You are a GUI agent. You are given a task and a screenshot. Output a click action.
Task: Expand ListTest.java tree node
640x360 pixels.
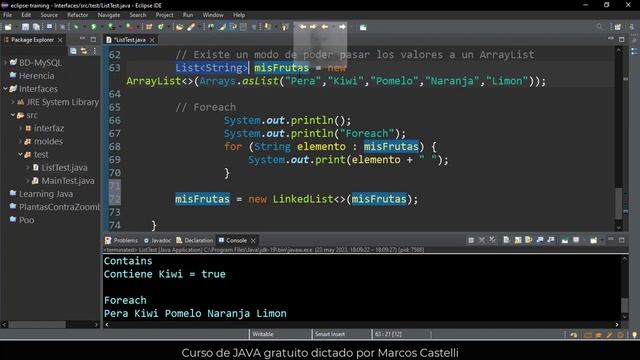[x=28, y=168]
